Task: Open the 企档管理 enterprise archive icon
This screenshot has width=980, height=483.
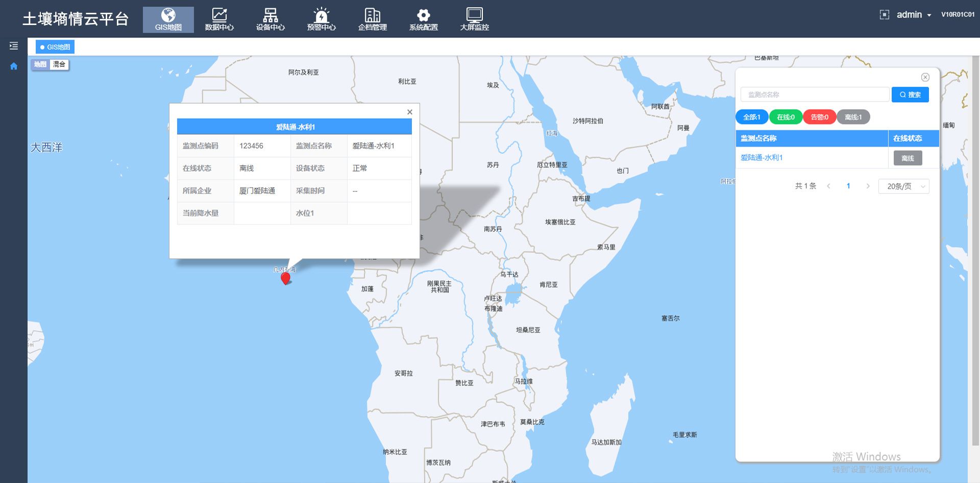Action: [x=372, y=15]
